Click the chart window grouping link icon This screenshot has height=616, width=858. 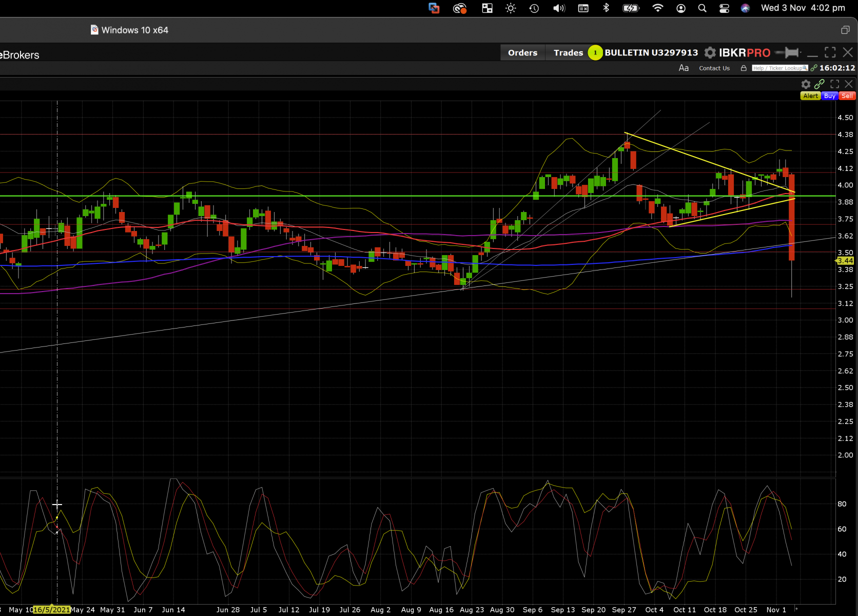(x=820, y=84)
